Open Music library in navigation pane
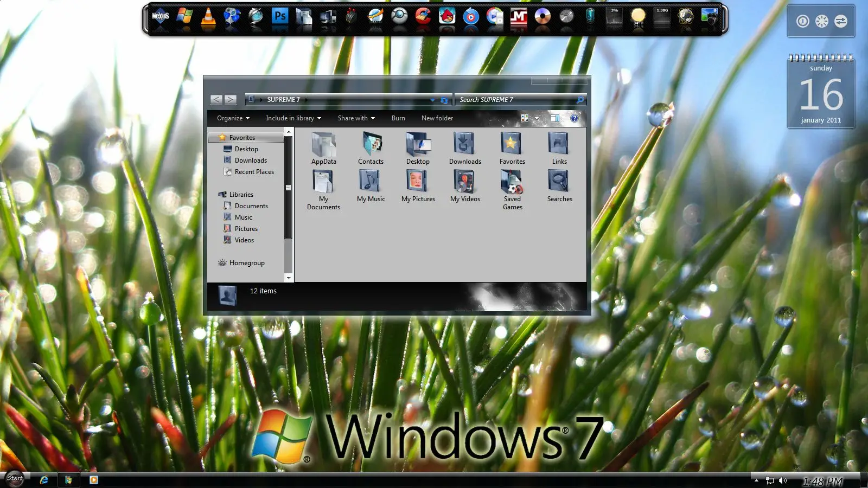 tap(238, 217)
